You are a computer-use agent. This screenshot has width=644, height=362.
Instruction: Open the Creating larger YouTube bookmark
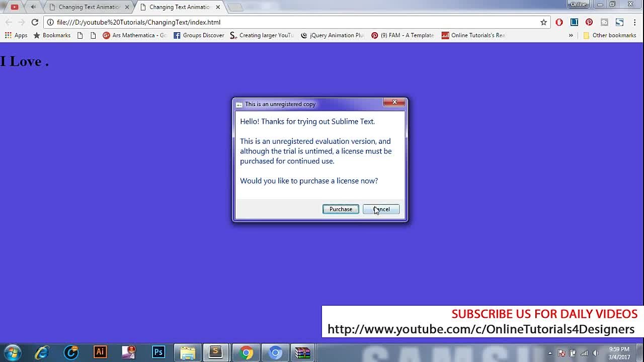262,35
